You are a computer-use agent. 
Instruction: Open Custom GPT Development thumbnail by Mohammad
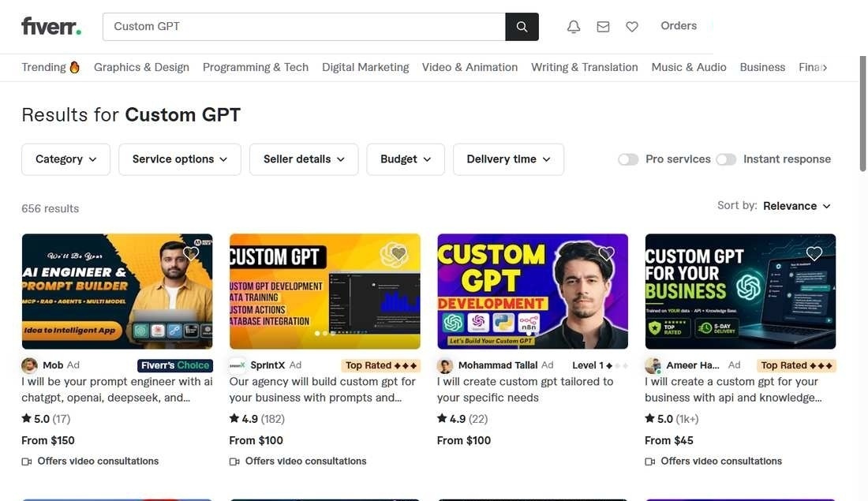tap(533, 291)
